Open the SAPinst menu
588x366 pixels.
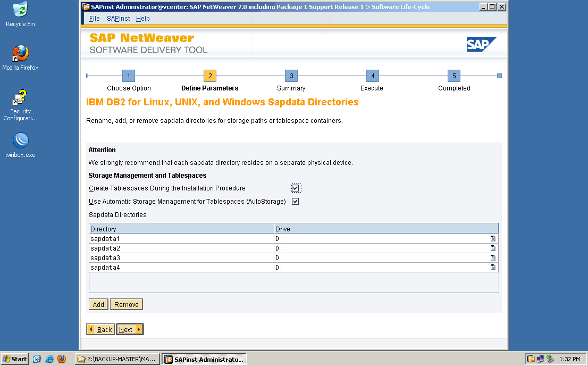(118, 19)
